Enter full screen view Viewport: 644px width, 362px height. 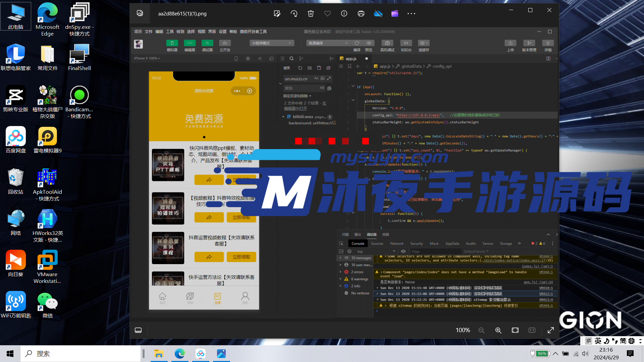(551, 330)
